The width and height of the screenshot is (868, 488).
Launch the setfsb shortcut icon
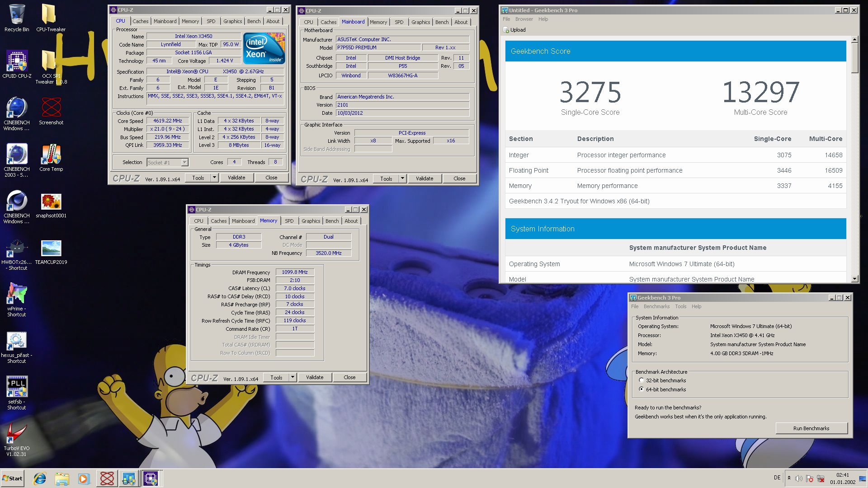[17, 393]
